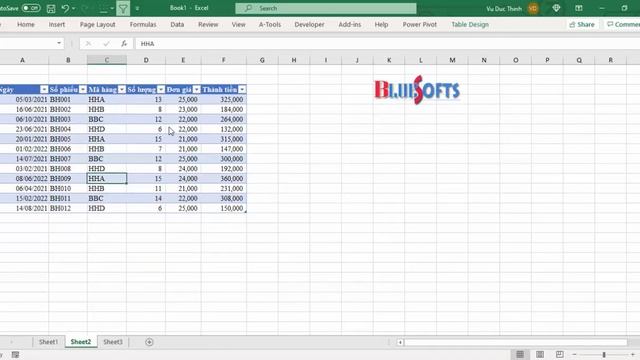This screenshot has height=360, width=640.
Task: Click the Share button
Action: click(x=582, y=24)
